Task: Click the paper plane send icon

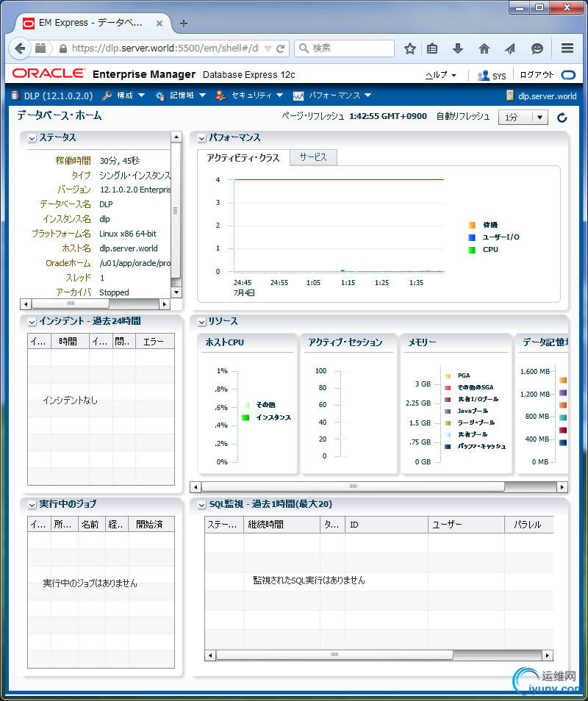Action: point(510,48)
